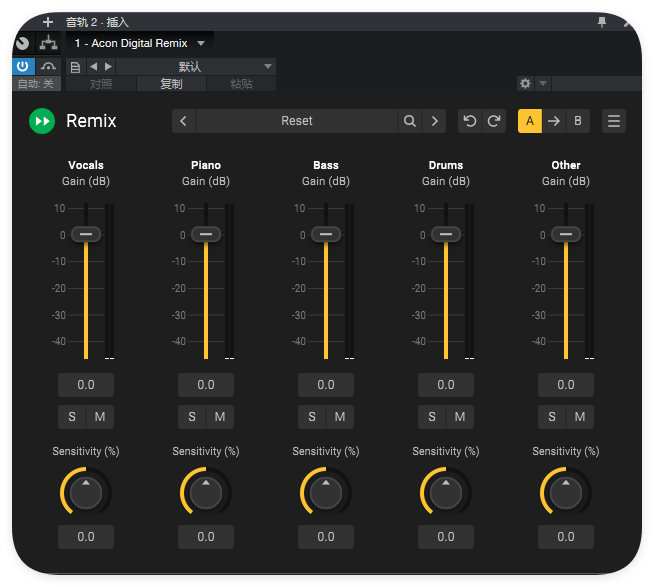
Task: Click the plus icon in title bar
Action: click(48, 22)
